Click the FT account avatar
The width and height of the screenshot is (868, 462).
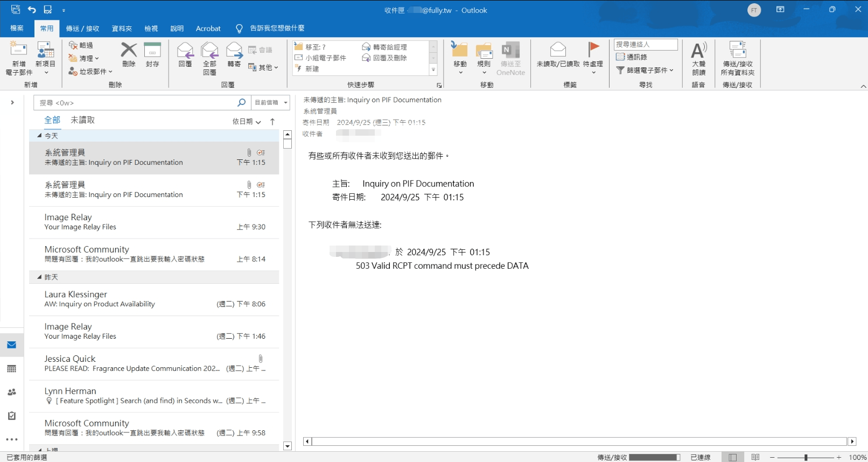click(754, 10)
